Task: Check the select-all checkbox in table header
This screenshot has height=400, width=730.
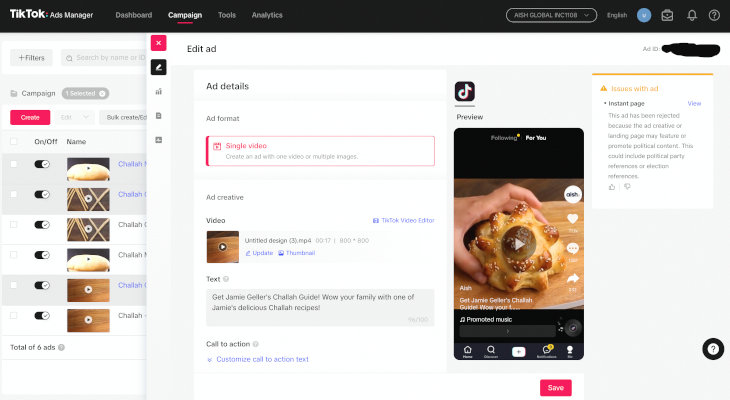Action: [x=14, y=142]
